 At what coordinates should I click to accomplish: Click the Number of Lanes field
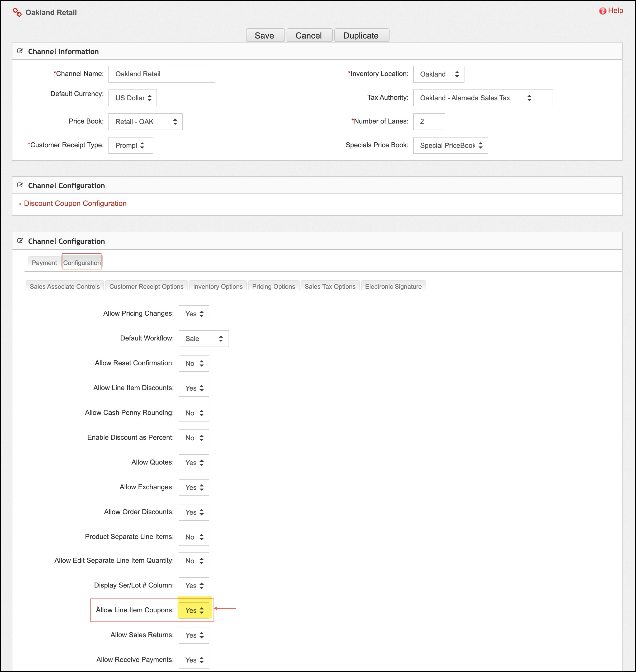pos(429,121)
